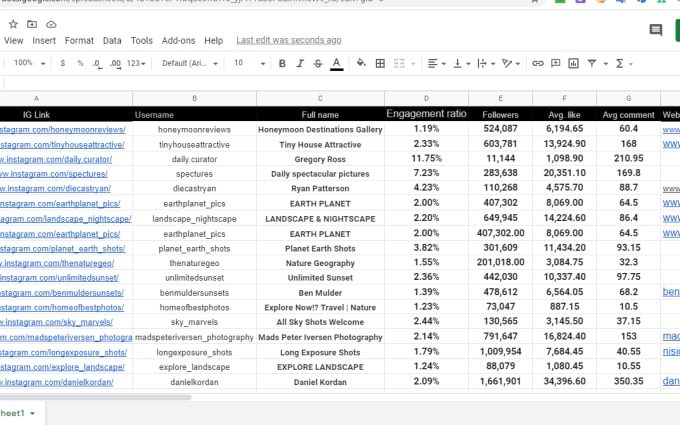Select the Gregory Ross name cell
The width and height of the screenshot is (680, 425).
[320, 159]
